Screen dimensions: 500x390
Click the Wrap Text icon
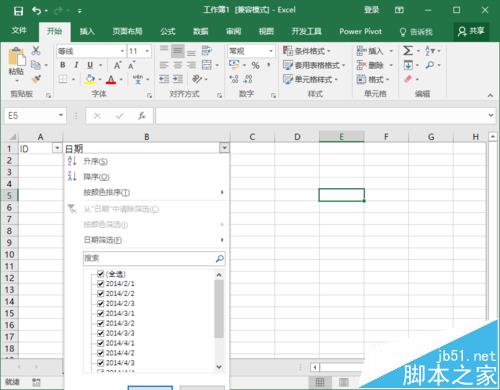point(206,51)
